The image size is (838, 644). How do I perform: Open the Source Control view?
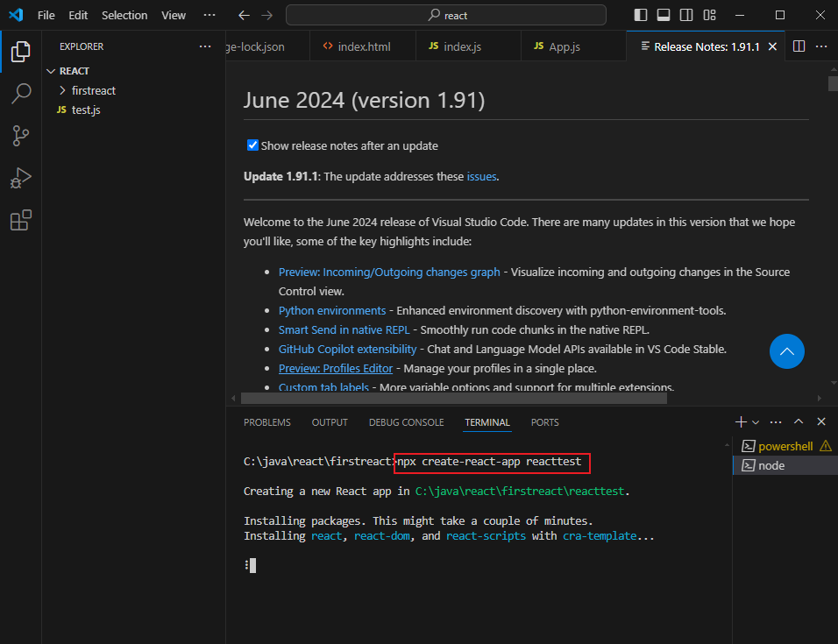coord(21,136)
